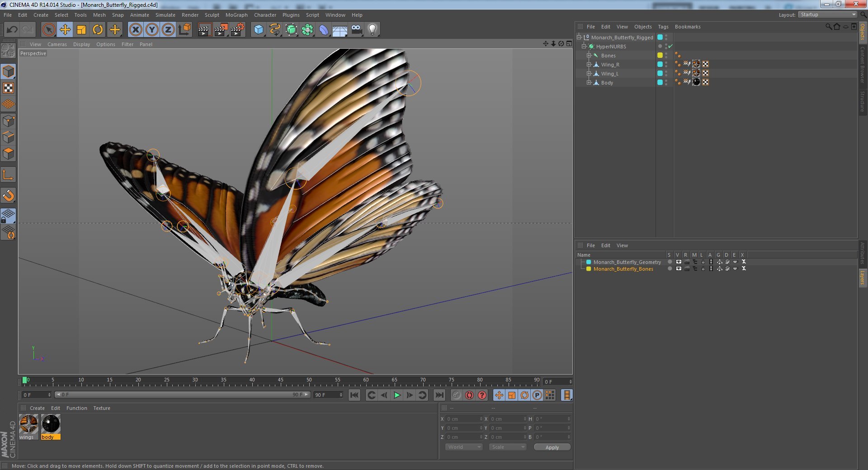Open the Scale mode dropdown
The width and height of the screenshot is (868, 470).
[508, 447]
